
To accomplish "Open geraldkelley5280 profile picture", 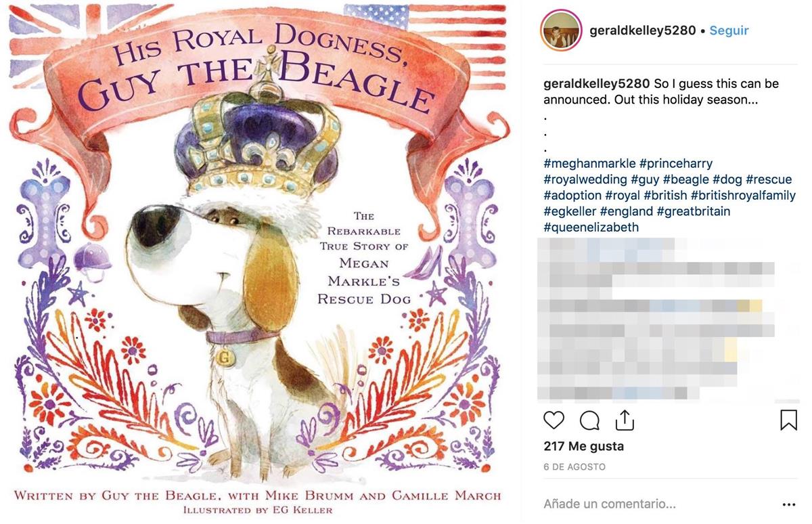I will [561, 30].
